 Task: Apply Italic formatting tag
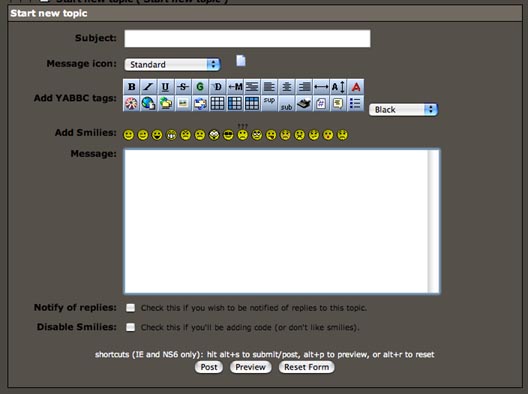tap(148, 87)
